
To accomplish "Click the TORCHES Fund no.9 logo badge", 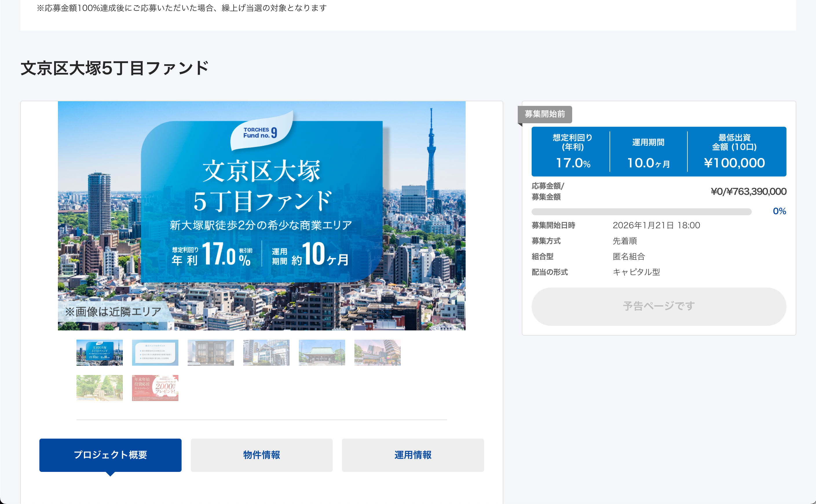I will pos(260,133).
